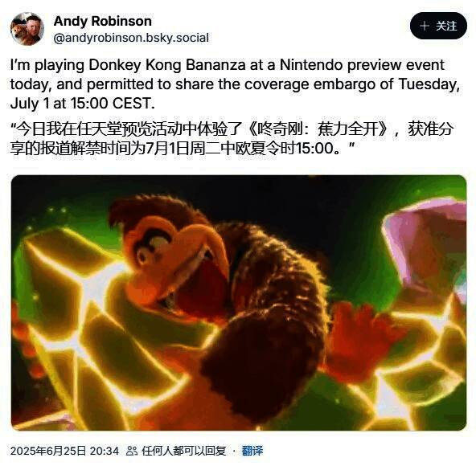This screenshot has width=476, height=466.
Task: Click the English post text paragraph
Action: tap(235, 84)
